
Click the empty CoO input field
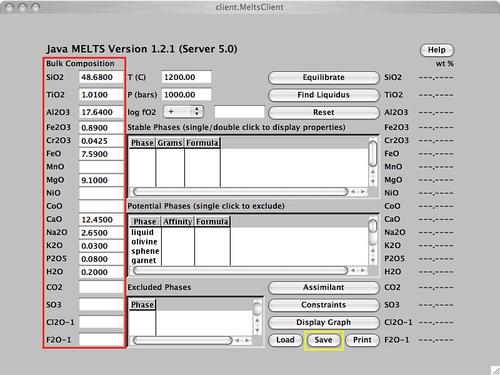(x=101, y=206)
